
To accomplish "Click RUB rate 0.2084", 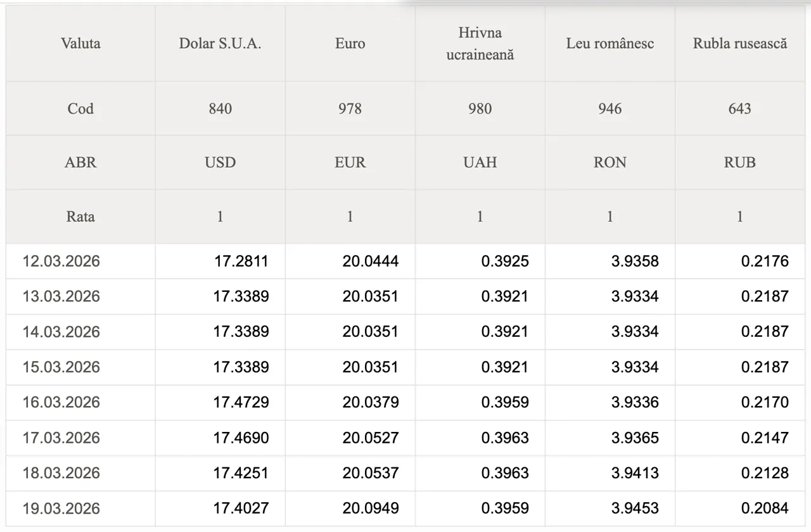I will pyautogui.click(x=765, y=508).
